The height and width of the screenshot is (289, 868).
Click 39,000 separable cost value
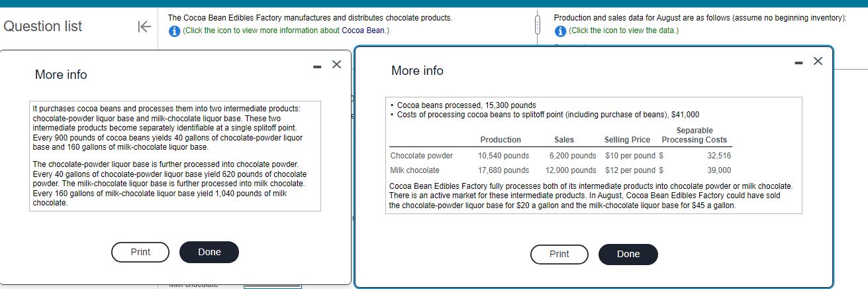tap(719, 170)
